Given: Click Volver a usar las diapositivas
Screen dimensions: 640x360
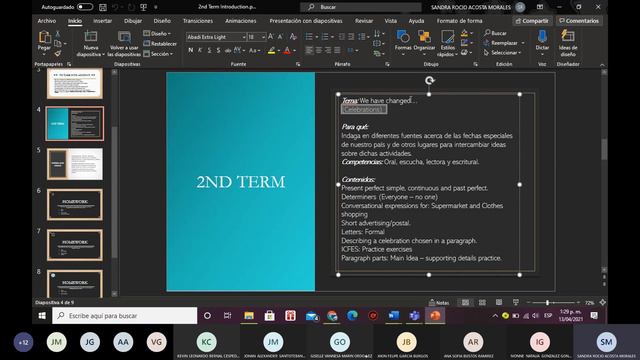Looking at the screenshot, I should click(x=124, y=43).
